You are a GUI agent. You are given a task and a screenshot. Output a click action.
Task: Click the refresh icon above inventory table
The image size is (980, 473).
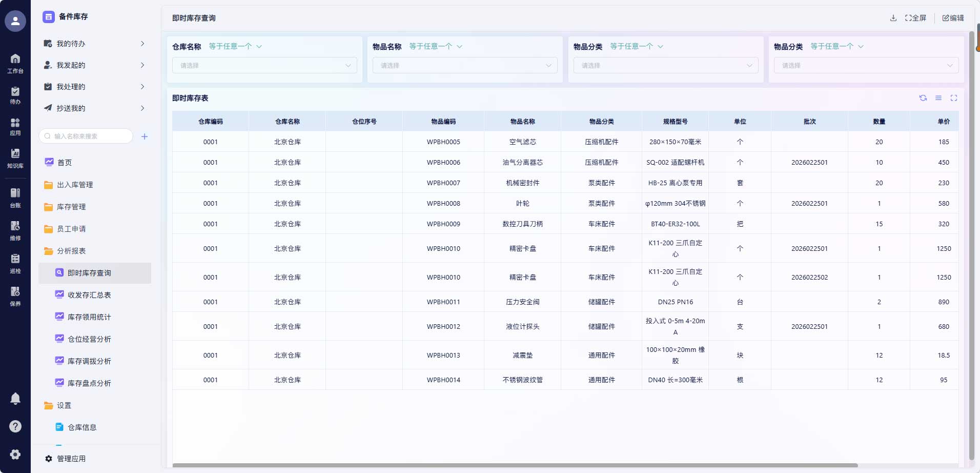pos(923,98)
